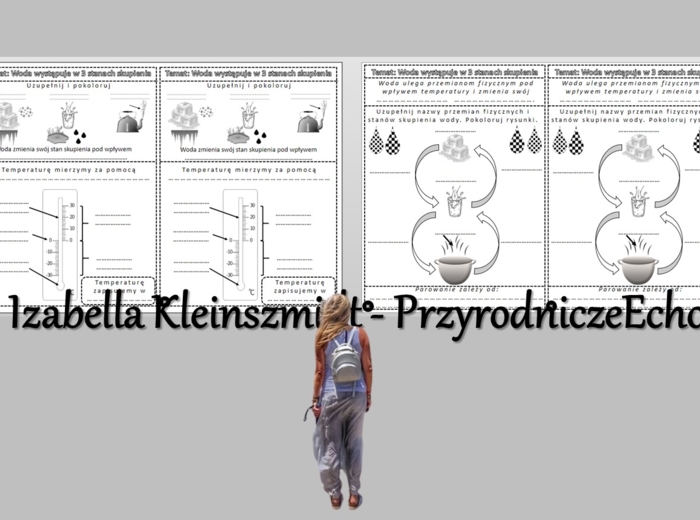Click the "°C" symbol below the second worksheet's thermometer
Image resolution: width=700 pixels, height=520 pixels.
click(x=251, y=292)
